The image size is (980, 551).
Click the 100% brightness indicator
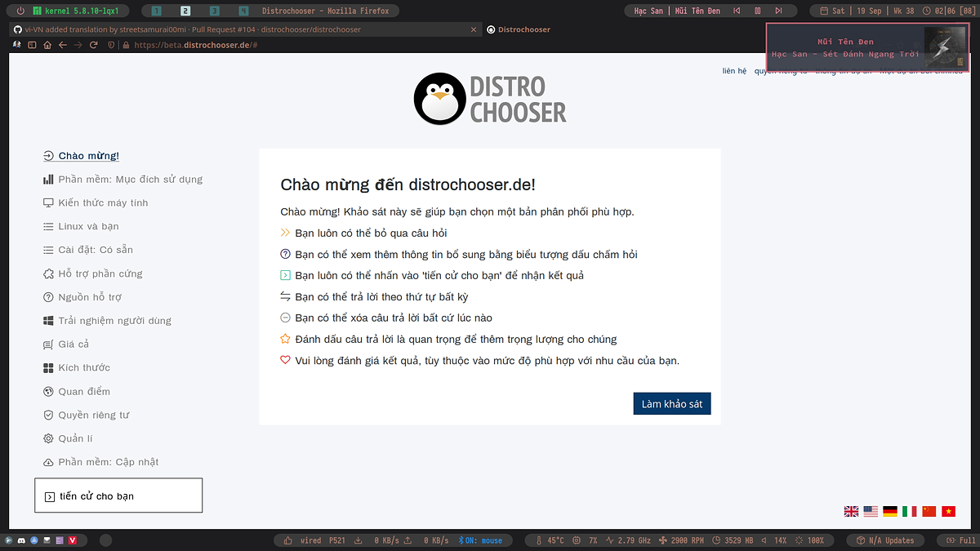click(x=809, y=540)
